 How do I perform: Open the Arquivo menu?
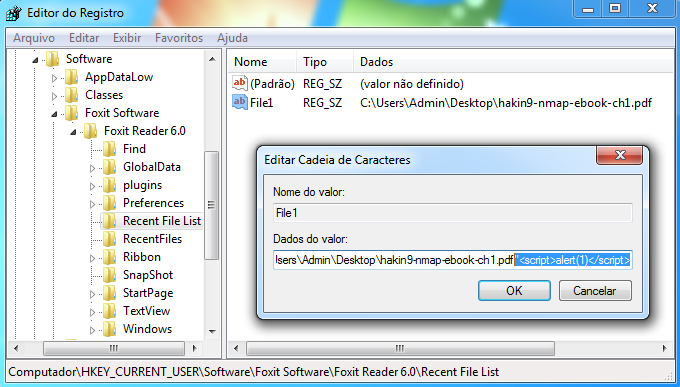(x=34, y=38)
